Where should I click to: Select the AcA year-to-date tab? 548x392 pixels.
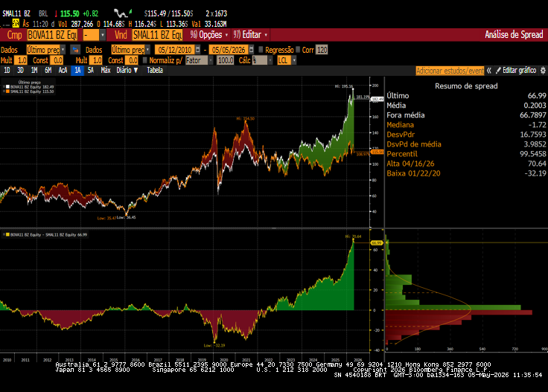coord(63,70)
